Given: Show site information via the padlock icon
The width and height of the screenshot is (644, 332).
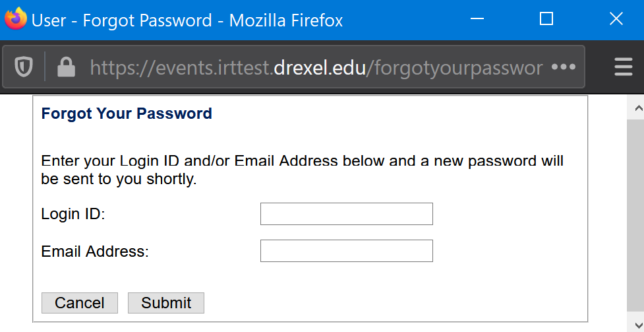Looking at the screenshot, I should pyautogui.click(x=66, y=67).
